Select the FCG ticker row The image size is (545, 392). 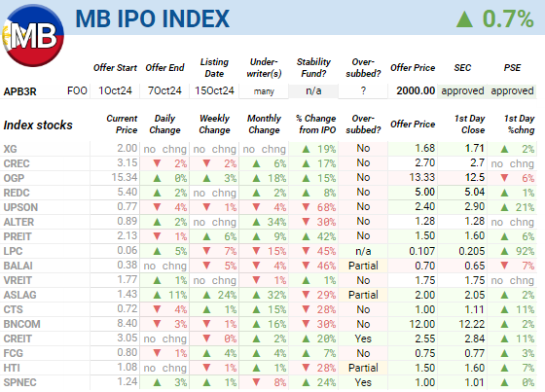pos(14,353)
